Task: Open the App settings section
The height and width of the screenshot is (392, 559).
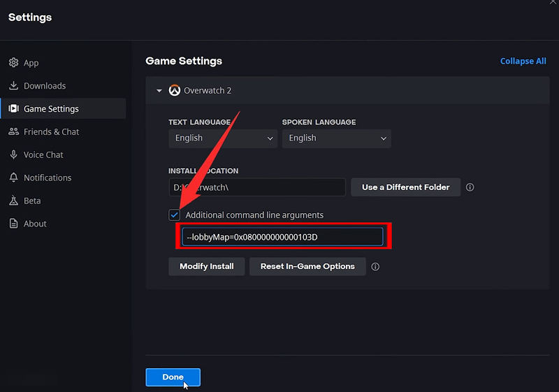Action: pos(64,63)
